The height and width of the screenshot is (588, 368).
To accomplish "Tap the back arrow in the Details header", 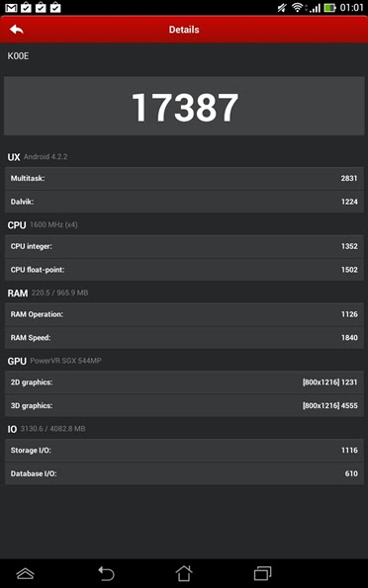I will tap(17, 30).
